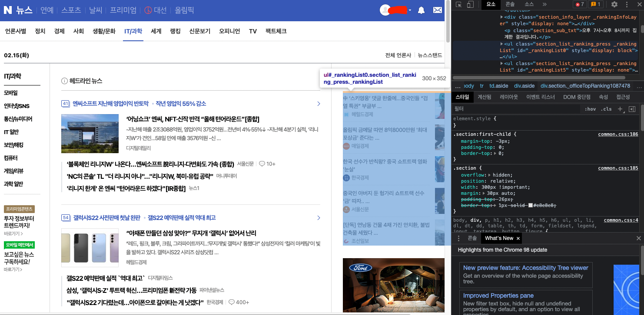Expand the overflow: hidden property triangle
The width and height of the screenshot is (644, 315).
490,175
